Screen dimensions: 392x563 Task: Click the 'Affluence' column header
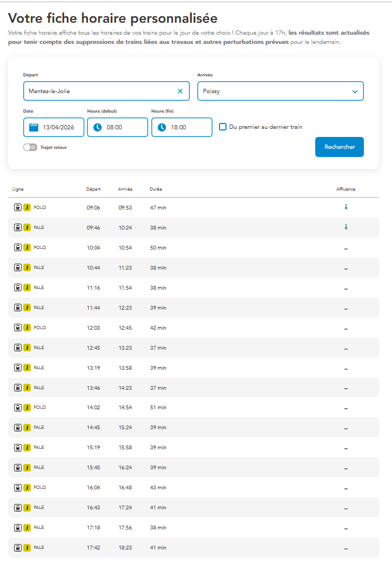click(346, 189)
